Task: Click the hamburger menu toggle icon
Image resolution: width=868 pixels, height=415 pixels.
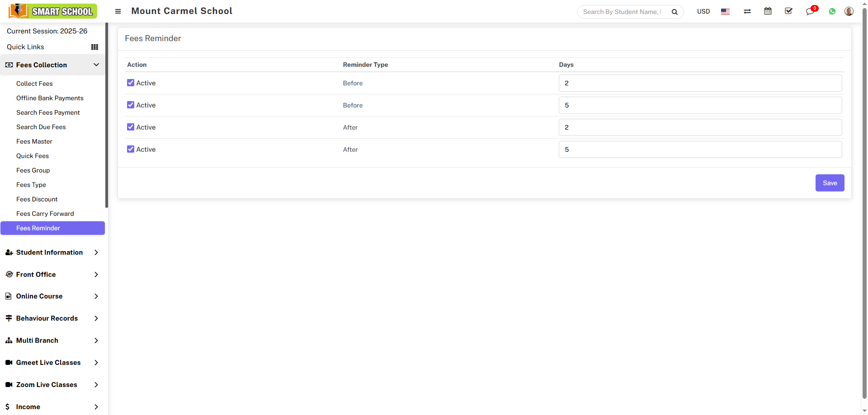Action: 118,11
